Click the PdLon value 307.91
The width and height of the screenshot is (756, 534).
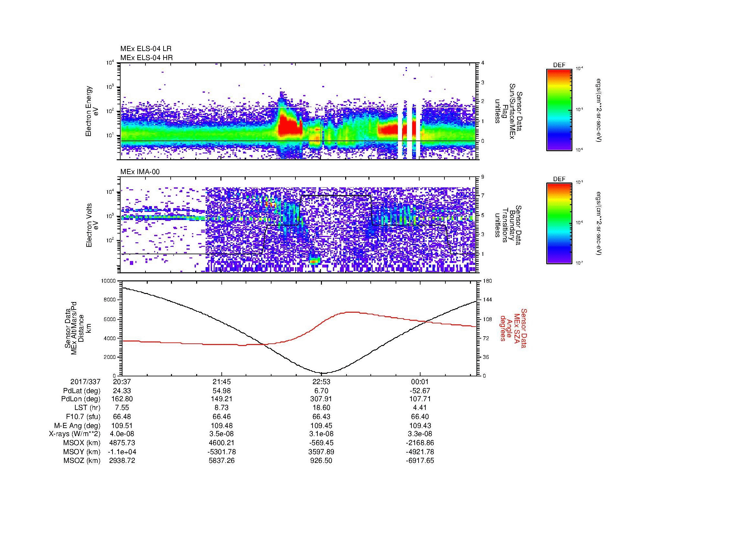321,399
